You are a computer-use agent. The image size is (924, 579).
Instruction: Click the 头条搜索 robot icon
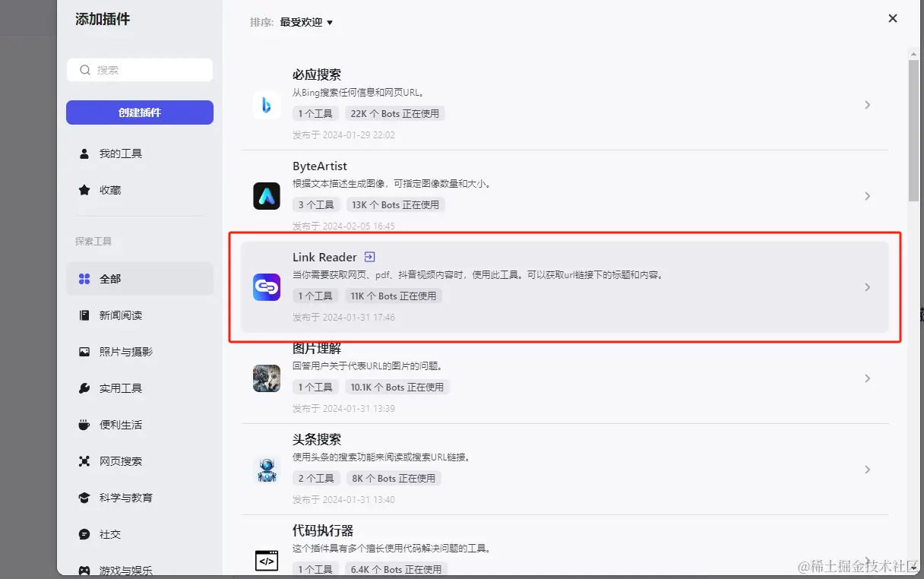267,470
